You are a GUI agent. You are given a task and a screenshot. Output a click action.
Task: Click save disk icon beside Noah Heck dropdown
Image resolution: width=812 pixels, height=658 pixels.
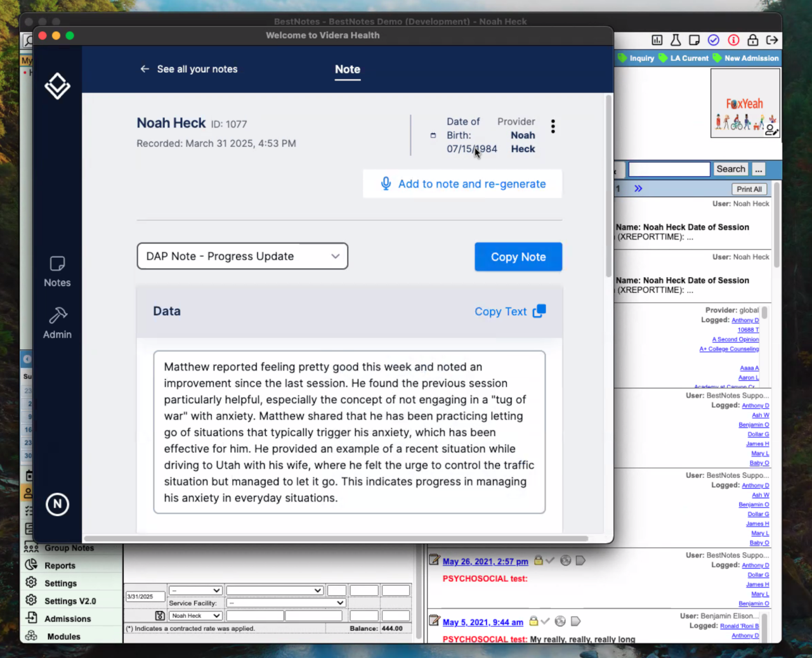(160, 616)
